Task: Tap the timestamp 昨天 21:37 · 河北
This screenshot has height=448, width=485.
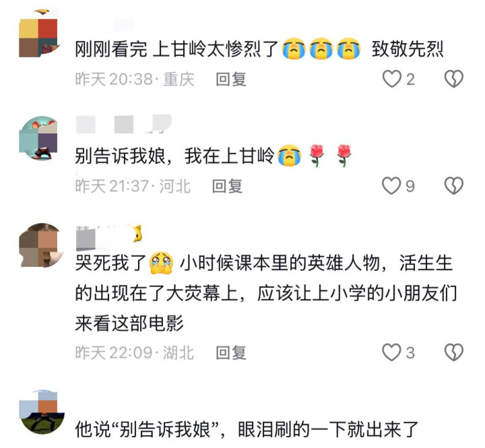Action: (133, 186)
